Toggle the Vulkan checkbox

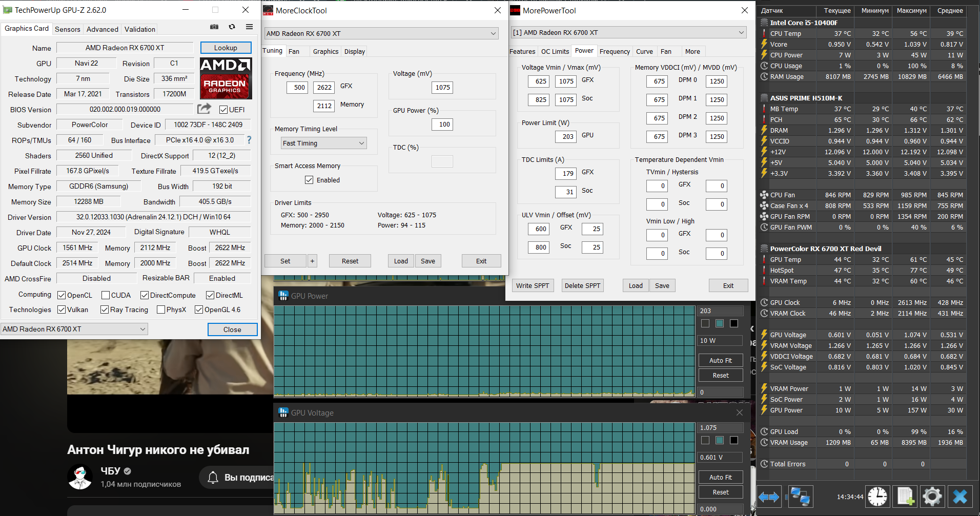tap(62, 309)
